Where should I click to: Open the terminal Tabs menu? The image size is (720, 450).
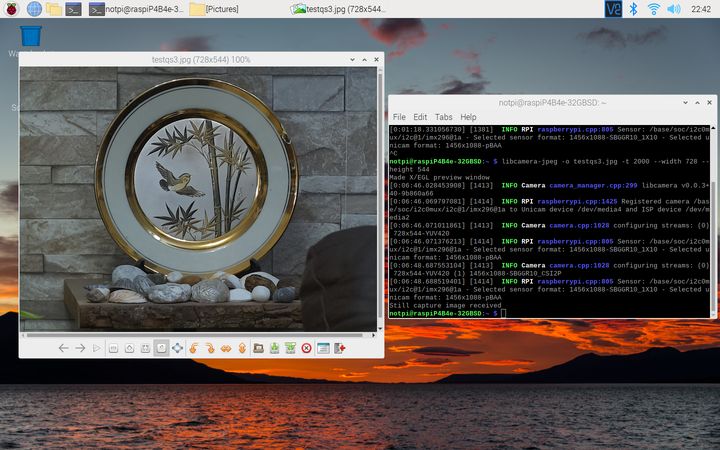tap(444, 117)
